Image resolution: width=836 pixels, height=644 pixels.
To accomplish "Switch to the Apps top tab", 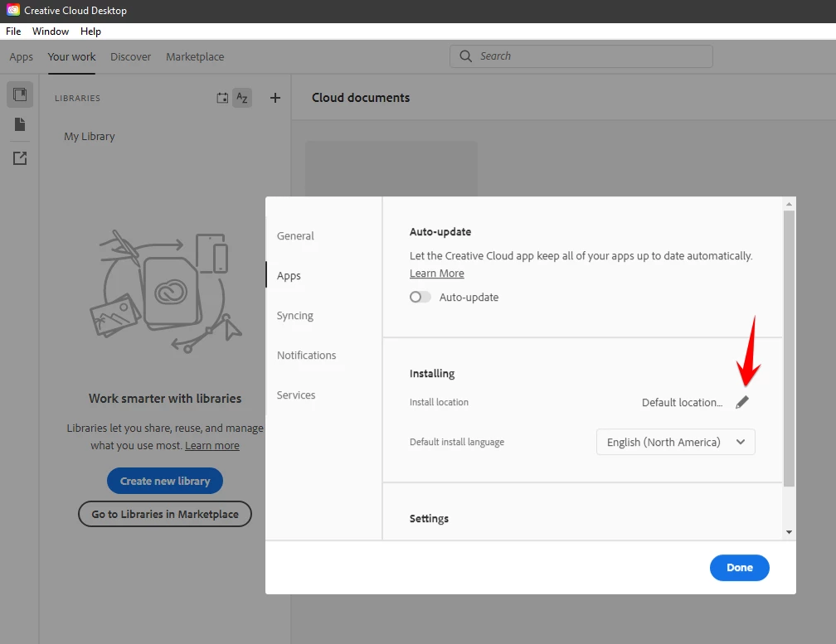I will tap(22, 57).
